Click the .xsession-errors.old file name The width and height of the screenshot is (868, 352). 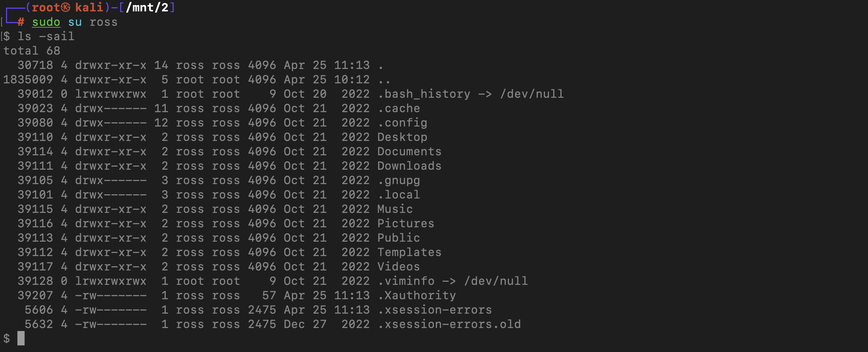pos(449,324)
